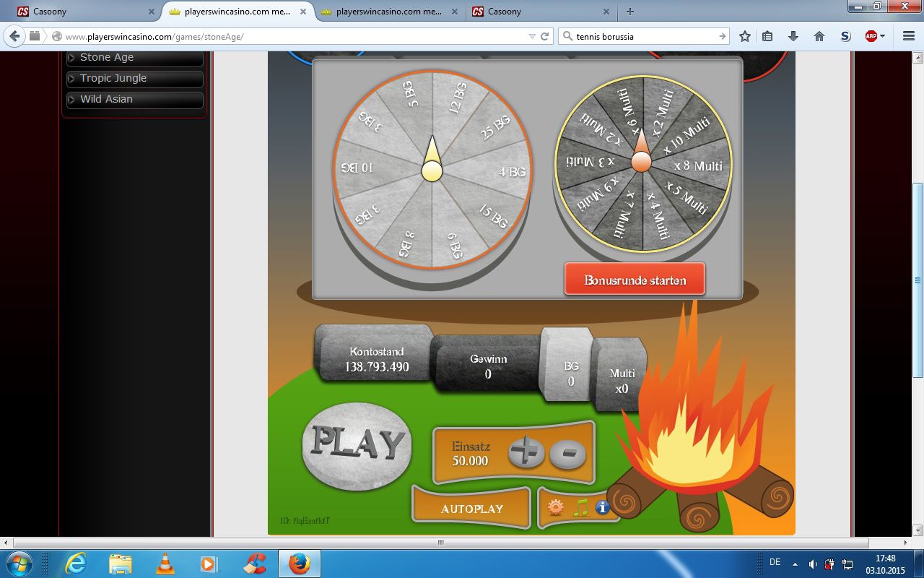Launch Internet Explorer from the taskbar
This screenshot has width=924, height=578.
coord(76,564)
